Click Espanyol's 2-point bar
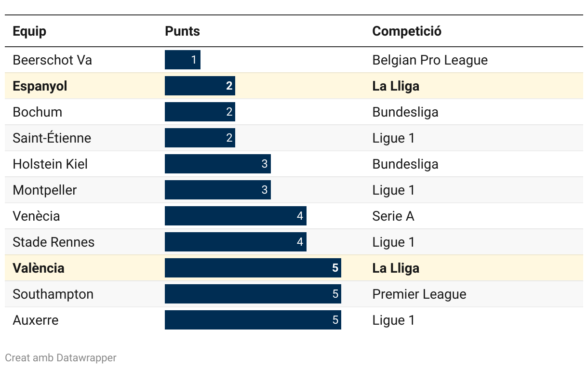Viewport: 588px width, 369px height. click(x=200, y=86)
